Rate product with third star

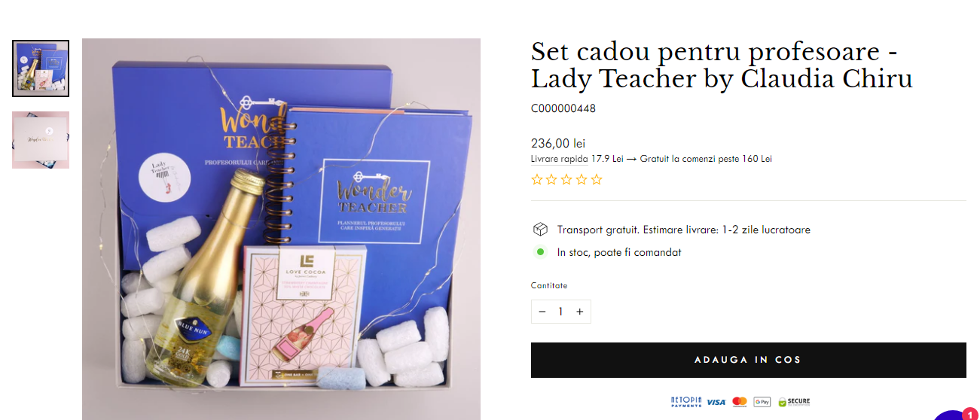(567, 179)
